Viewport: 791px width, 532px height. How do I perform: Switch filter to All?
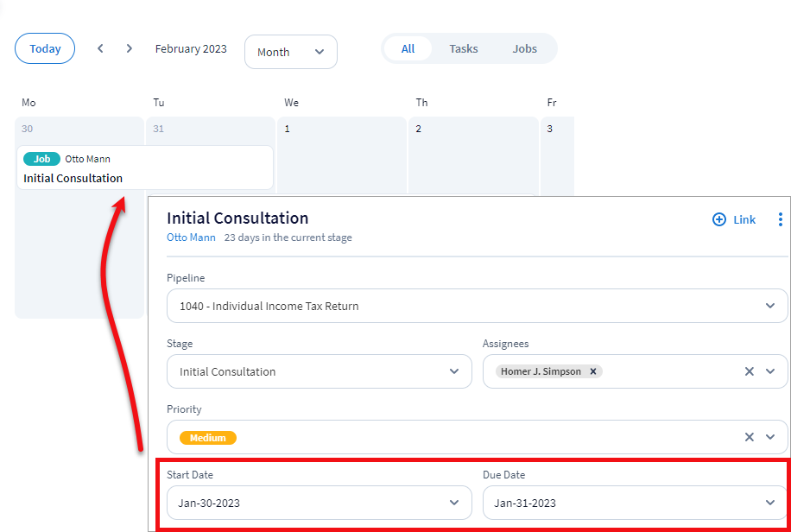coord(408,48)
